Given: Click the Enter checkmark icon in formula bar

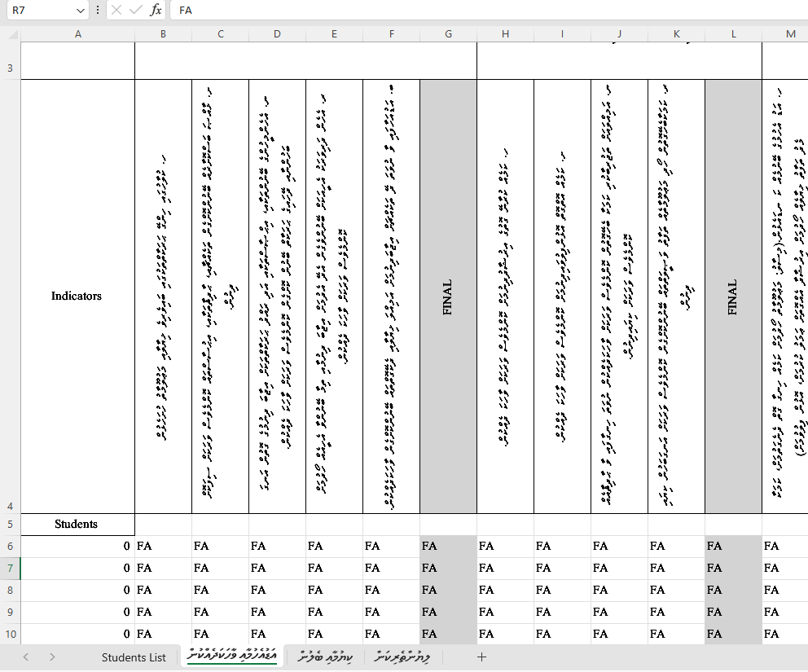Looking at the screenshot, I should tap(135, 10).
